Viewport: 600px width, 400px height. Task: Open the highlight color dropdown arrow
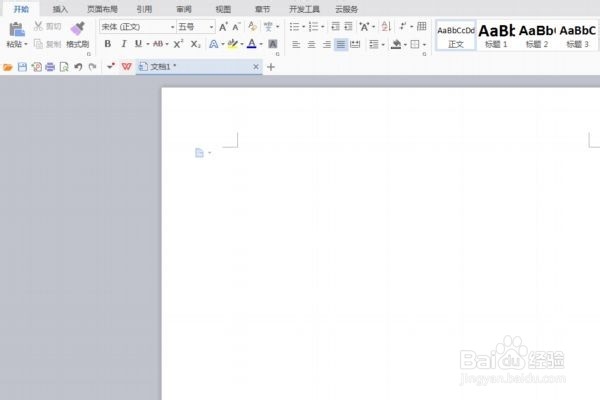tap(242, 44)
